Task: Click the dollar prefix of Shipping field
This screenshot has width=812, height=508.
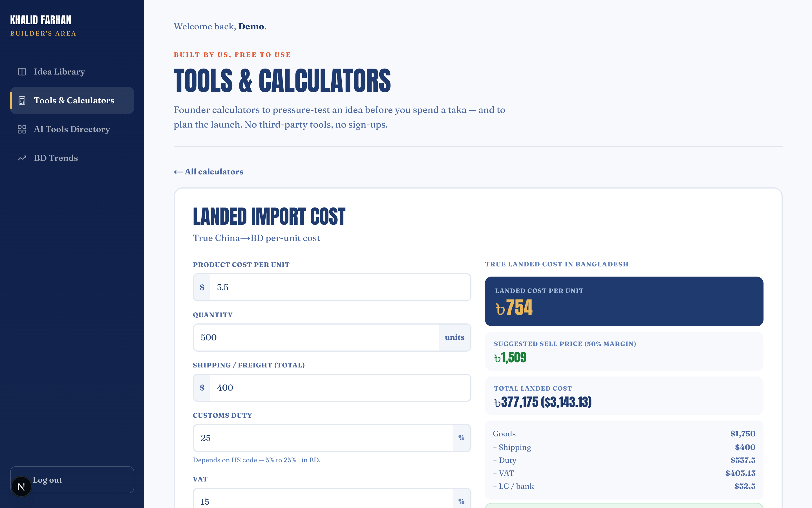Action: click(202, 388)
